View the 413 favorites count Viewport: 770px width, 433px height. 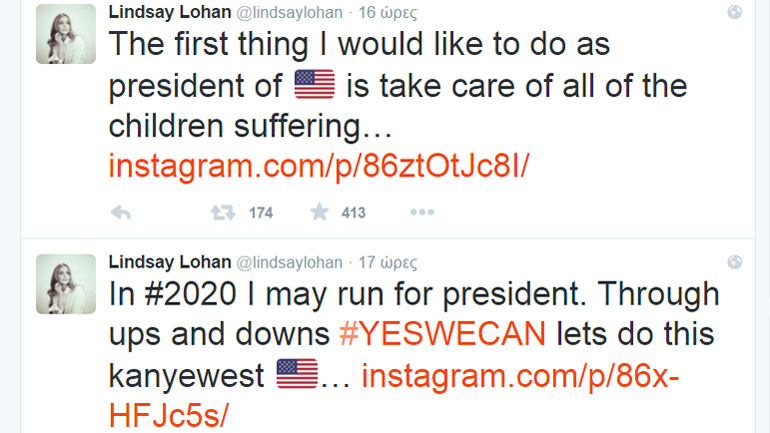(x=353, y=212)
